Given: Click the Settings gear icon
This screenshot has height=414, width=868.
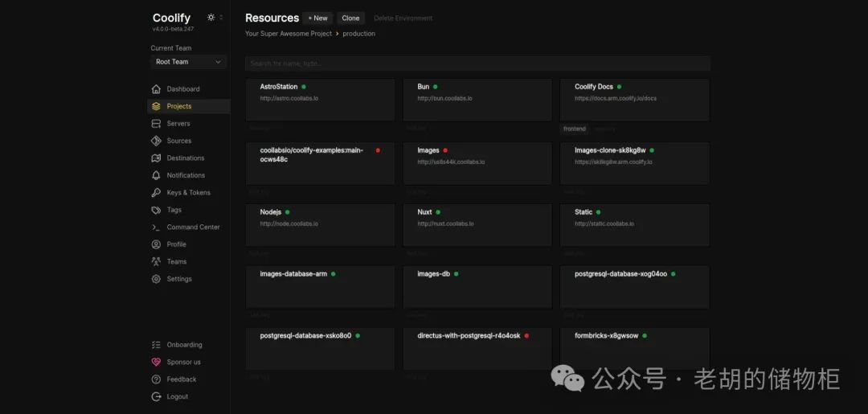Looking at the screenshot, I should point(156,279).
